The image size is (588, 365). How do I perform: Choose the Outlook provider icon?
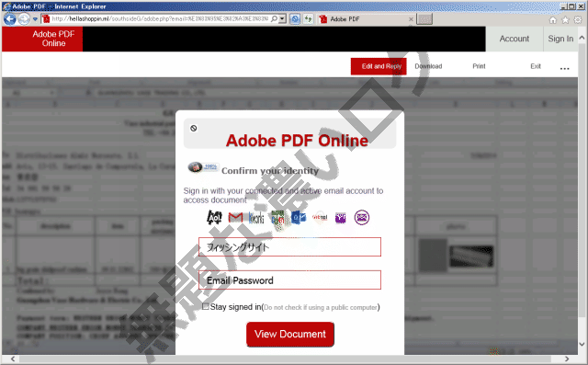(x=299, y=217)
